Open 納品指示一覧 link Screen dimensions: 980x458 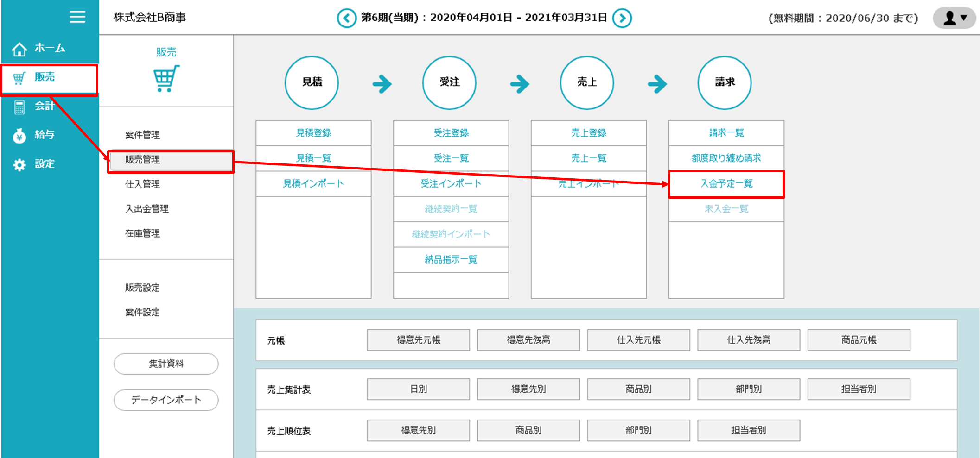tap(451, 260)
